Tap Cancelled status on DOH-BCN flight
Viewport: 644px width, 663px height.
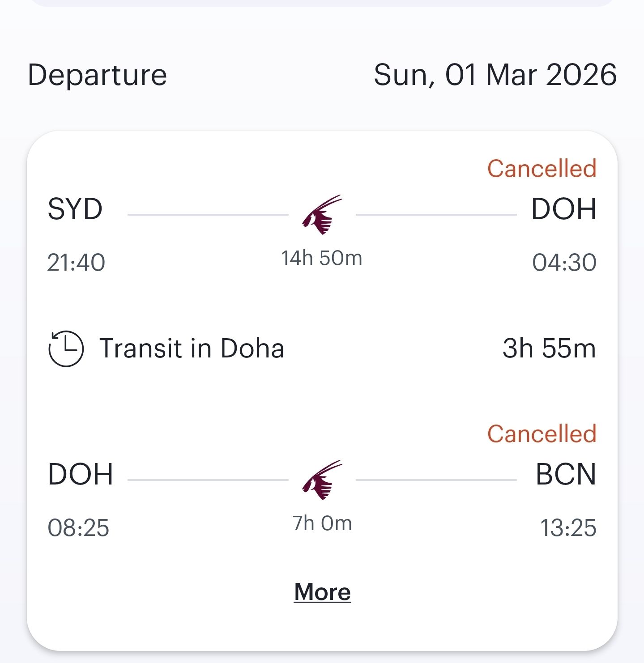tap(542, 433)
